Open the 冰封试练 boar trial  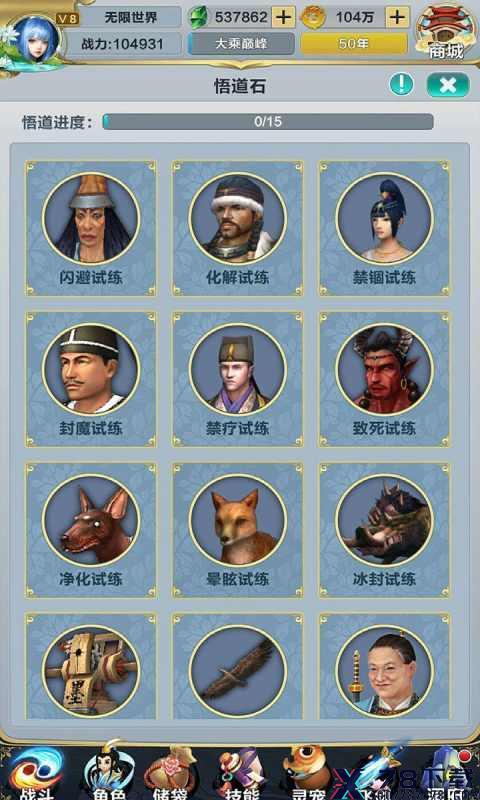(385, 530)
